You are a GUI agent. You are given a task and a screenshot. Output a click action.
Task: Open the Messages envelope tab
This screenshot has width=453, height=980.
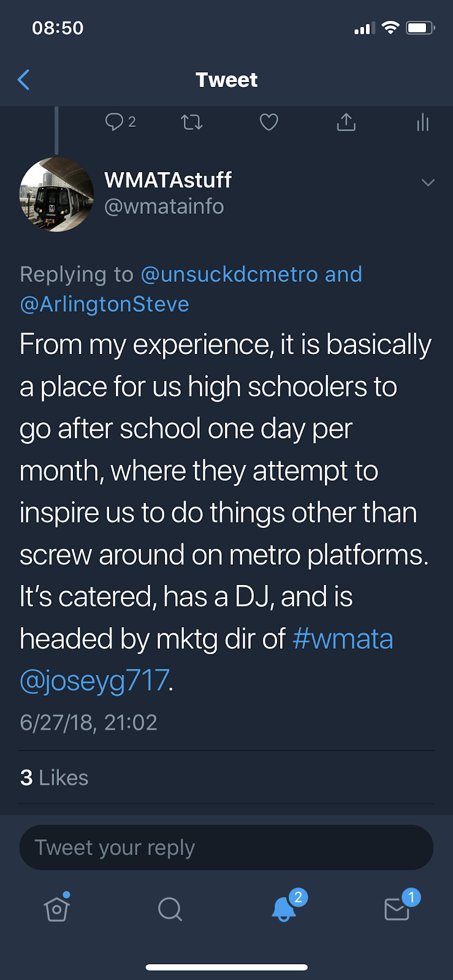[x=397, y=909]
